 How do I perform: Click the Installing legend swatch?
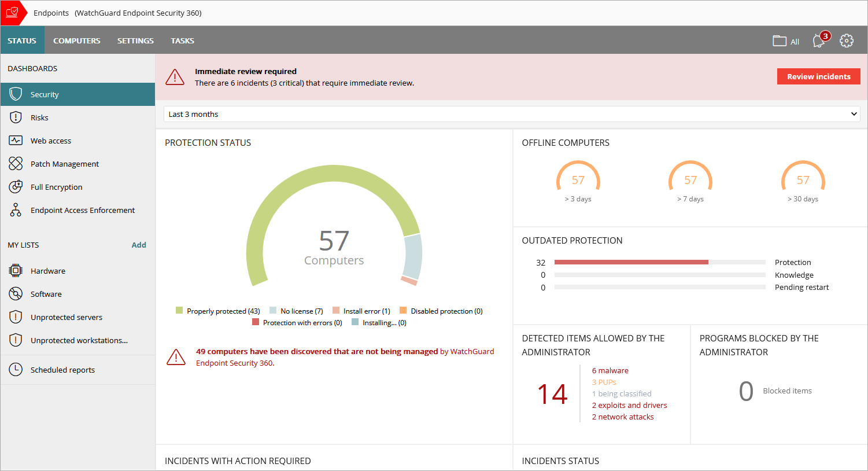pos(355,322)
